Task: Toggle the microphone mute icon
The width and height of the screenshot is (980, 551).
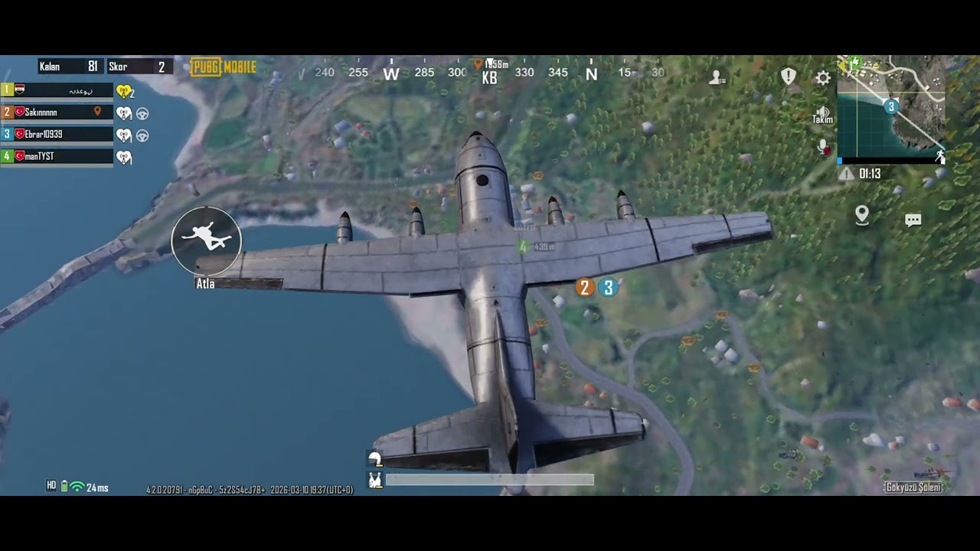Action: [x=824, y=147]
